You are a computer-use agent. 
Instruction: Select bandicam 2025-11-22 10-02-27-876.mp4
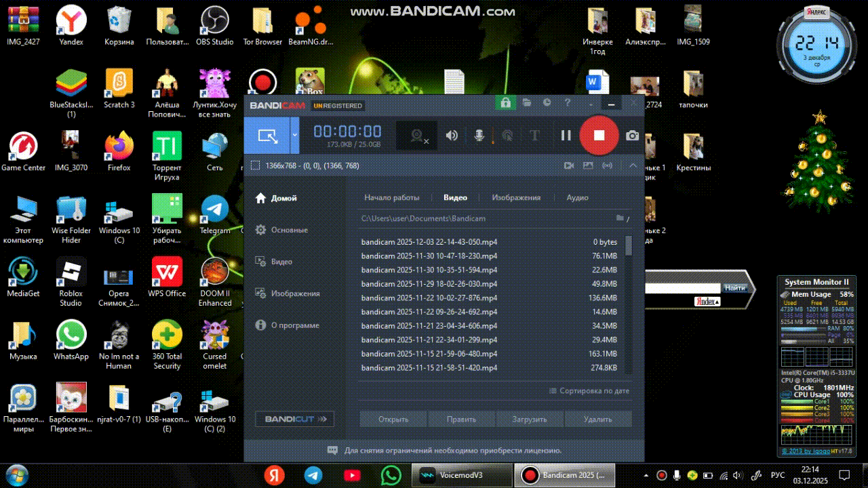490,298
